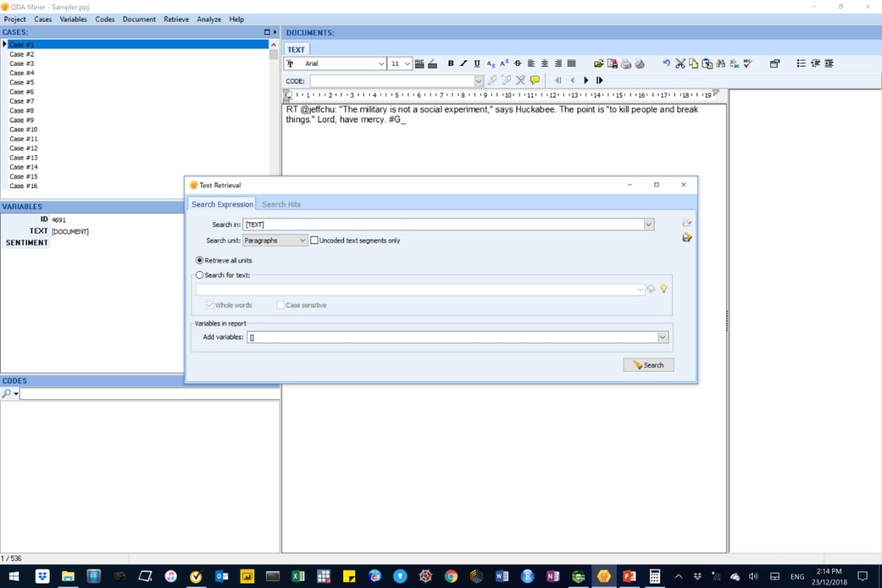Viewport: 882px width, 588px height.
Task: Click the underline formatting icon
Action: point(477,63)
